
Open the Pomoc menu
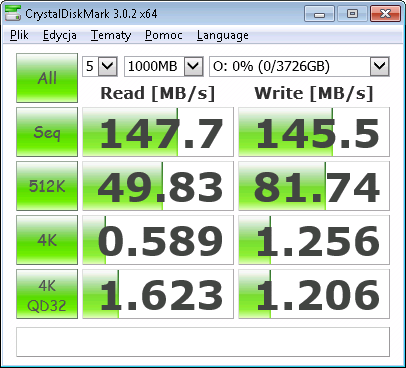164,35
